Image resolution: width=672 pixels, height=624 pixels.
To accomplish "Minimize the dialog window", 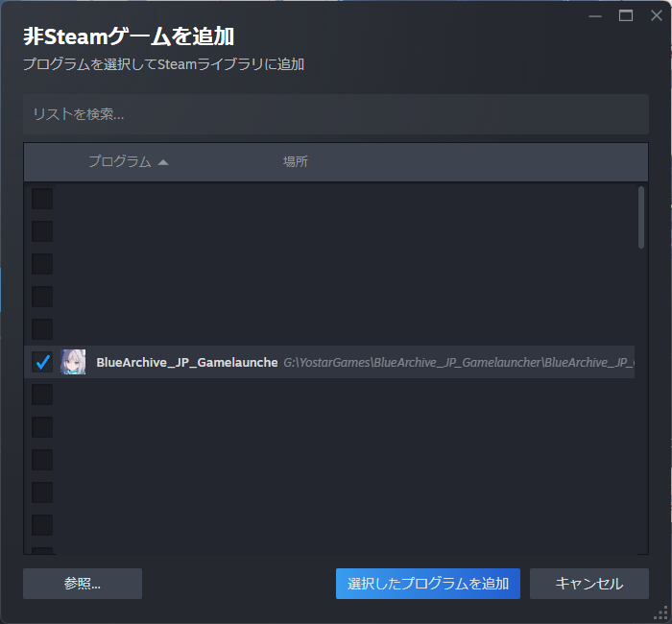I will click(x=595, y=16).
